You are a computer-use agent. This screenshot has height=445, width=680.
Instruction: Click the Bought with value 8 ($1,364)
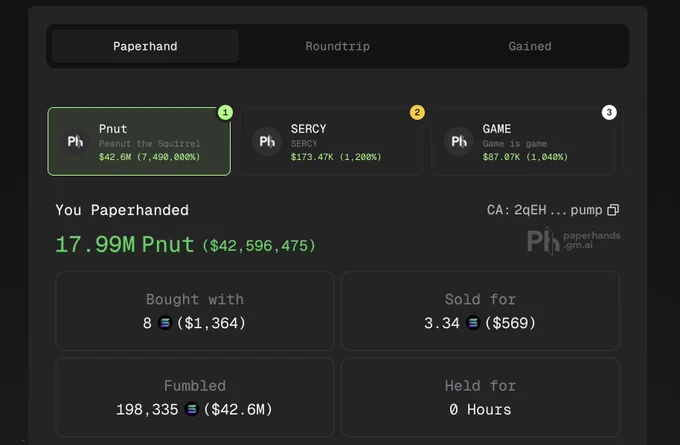pyautogui.click(x=194, y=323)
